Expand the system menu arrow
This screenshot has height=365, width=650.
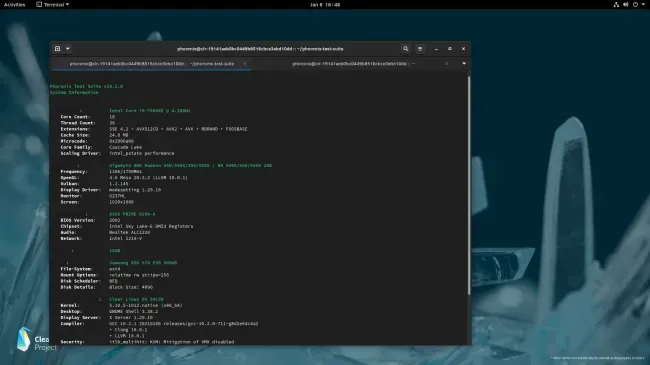click(643, 5)
